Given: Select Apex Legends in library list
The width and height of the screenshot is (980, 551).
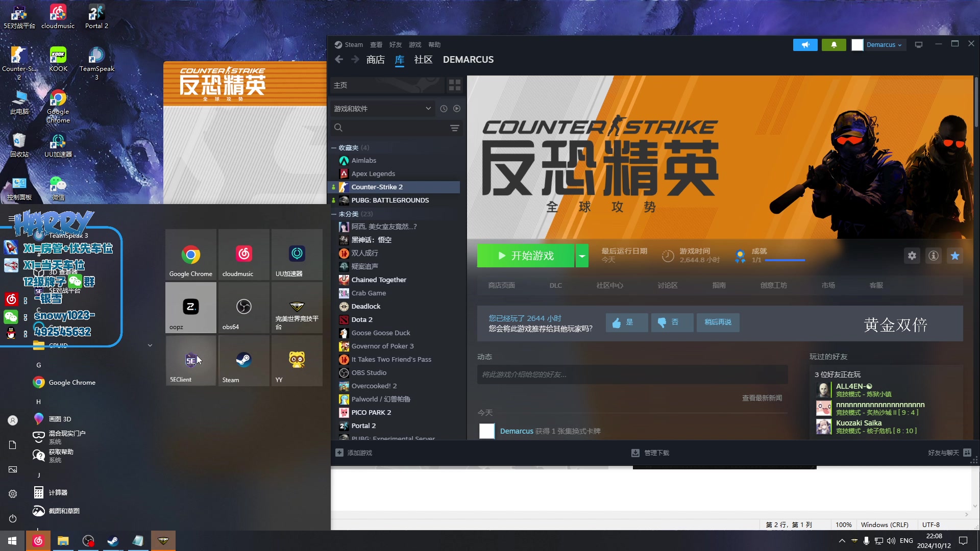Looking at the screenshot, I should point(373,174).
